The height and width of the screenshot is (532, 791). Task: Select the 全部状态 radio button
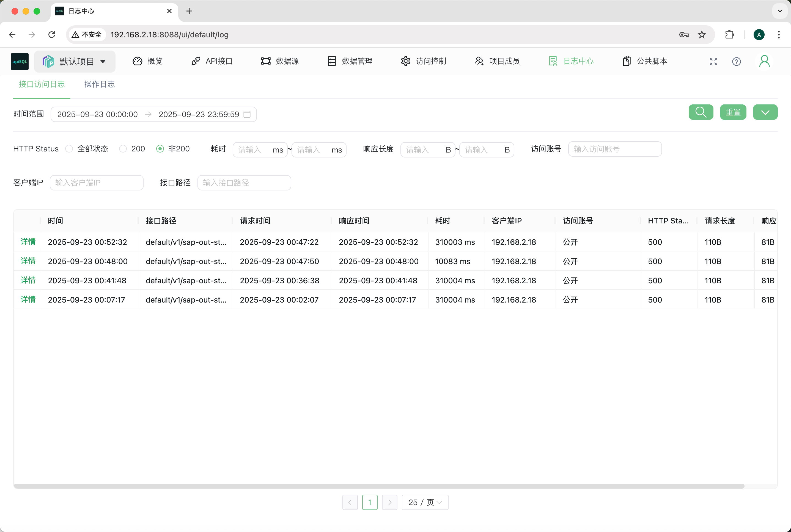click(x=69, y=149)
